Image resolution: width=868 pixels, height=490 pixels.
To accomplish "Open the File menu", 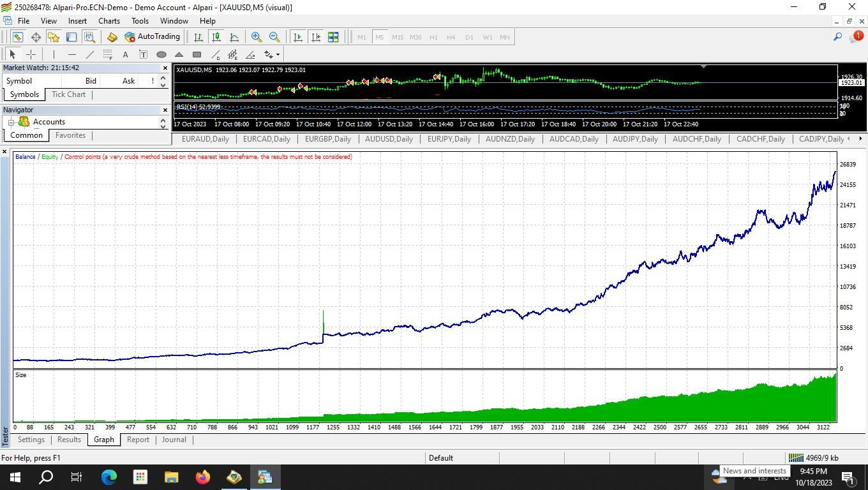I will click(x=24, y=21).
